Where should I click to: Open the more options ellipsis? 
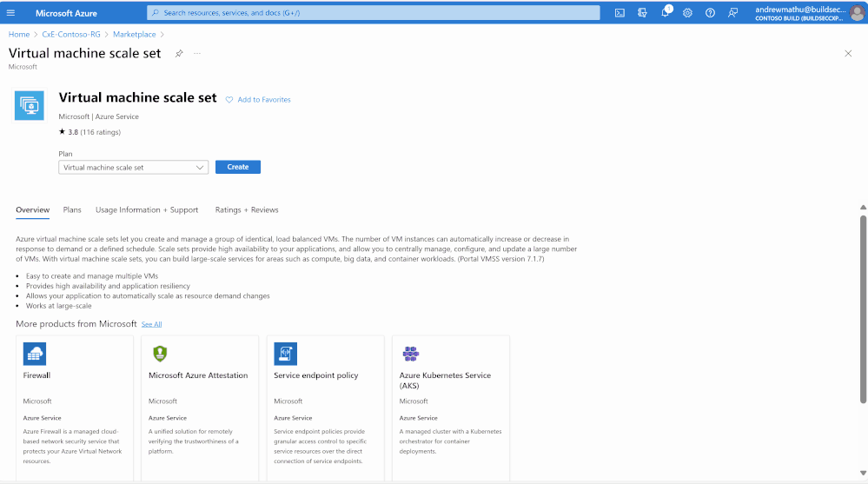point(197,54)
